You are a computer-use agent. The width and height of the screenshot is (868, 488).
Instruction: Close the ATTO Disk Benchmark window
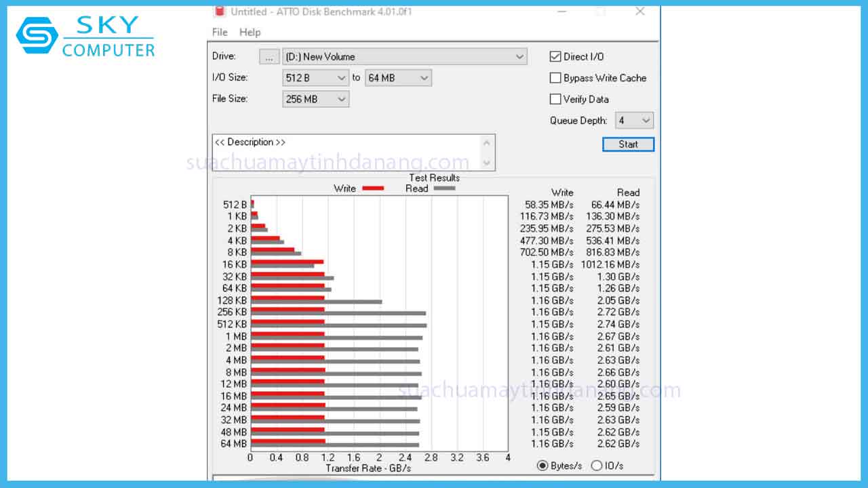[x=639, y=12]
